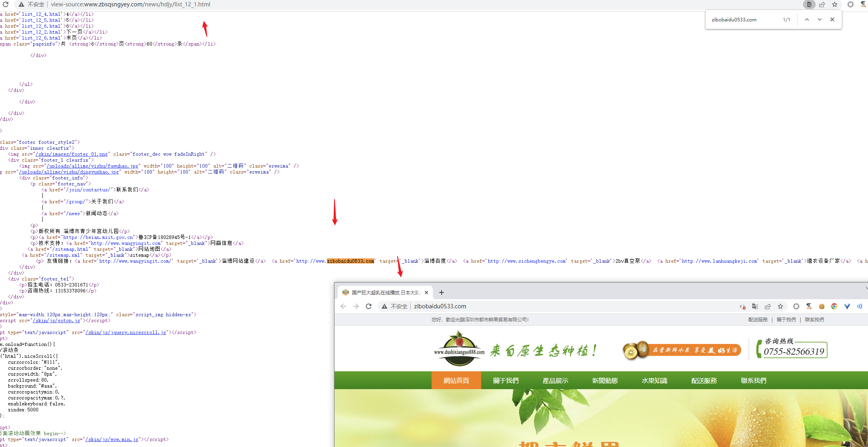The width and height of the screenshot is (868, 447).
Task: Open 新聞動態 navigation item
Action: pyautogui.click(x=605, y=380)
